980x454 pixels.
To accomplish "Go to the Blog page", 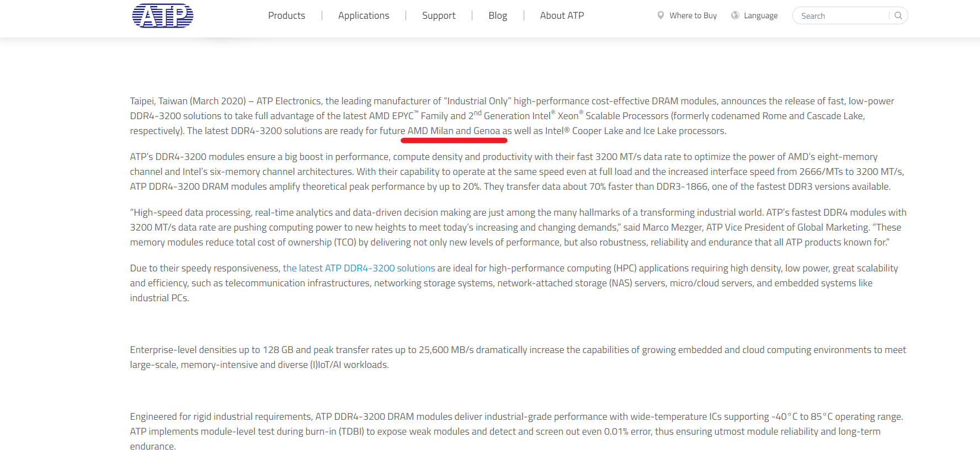I will [498, 15].
